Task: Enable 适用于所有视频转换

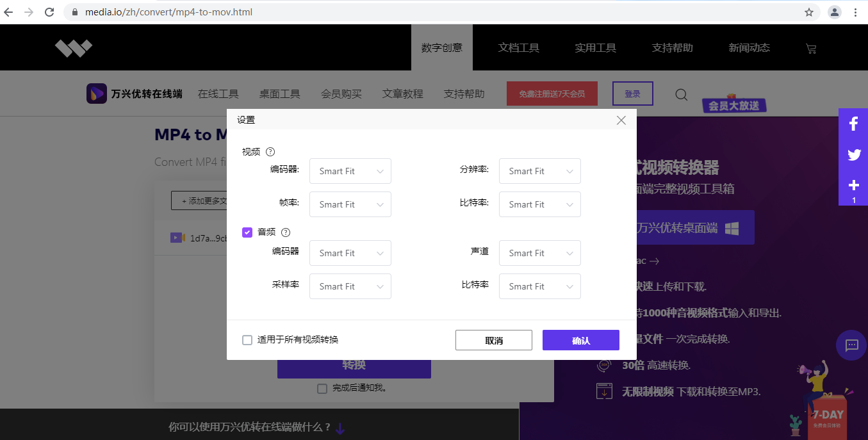Action: 247,340
